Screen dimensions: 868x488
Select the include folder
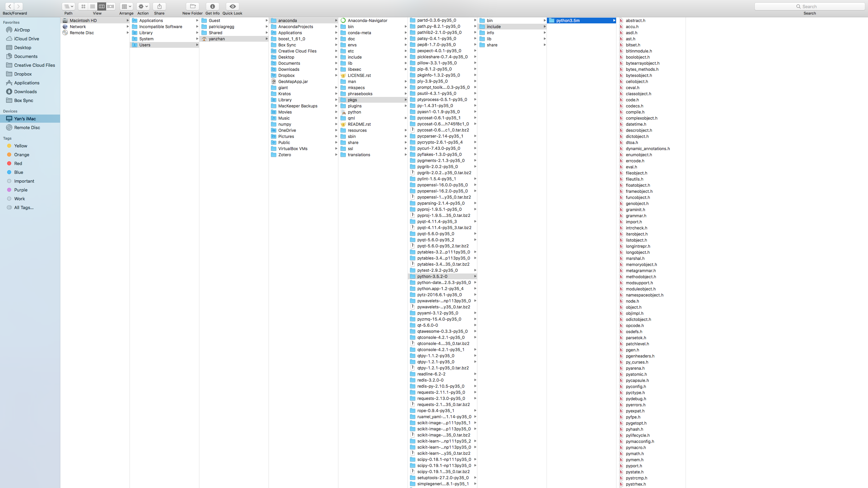click(512, 26)
